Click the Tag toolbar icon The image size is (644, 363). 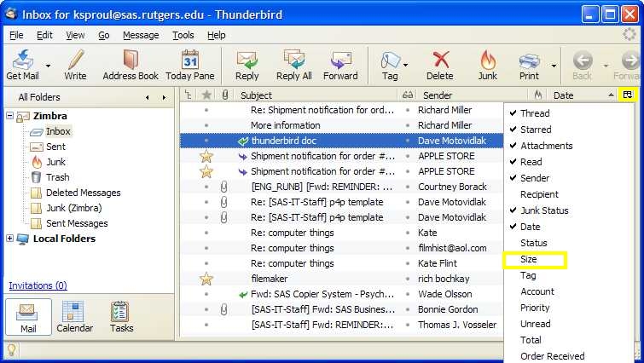(390, 65)
